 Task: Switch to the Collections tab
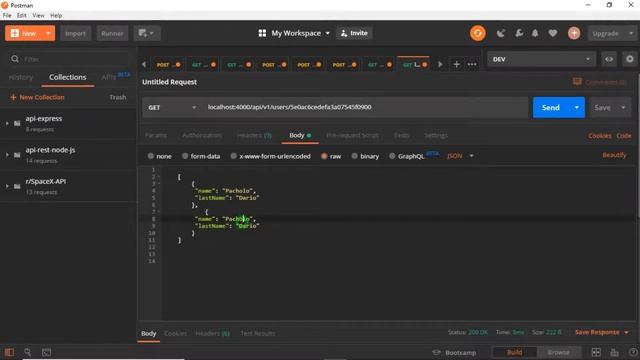click(x=68, y=77)
